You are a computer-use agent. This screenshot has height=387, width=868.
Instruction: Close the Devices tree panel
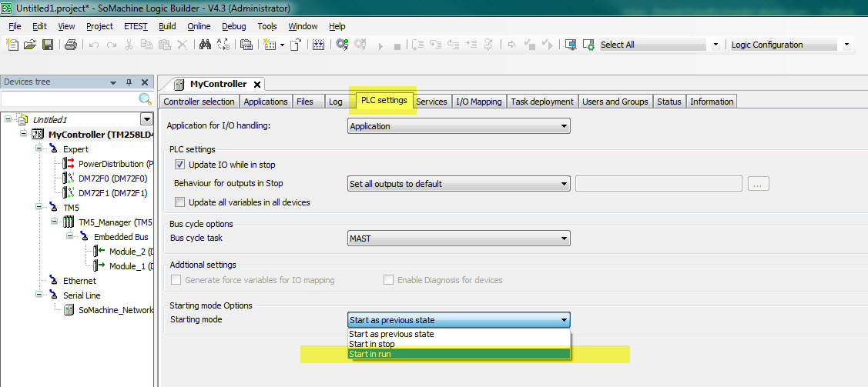145,82
